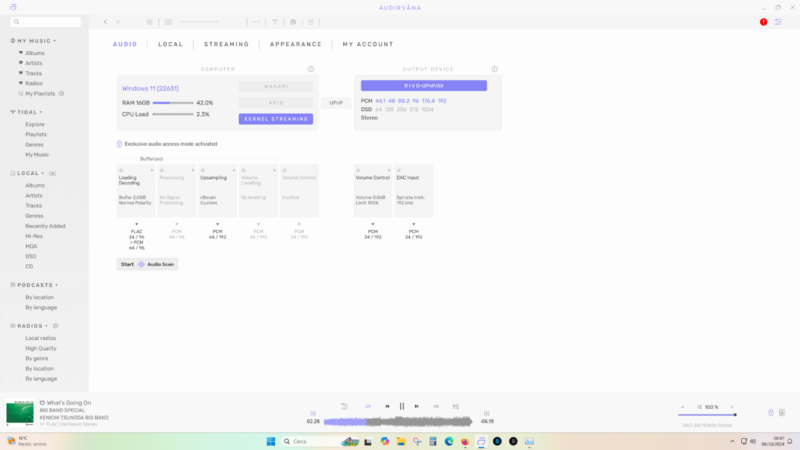
Task: Enable Kernel Streaming driver
Action: pos(275,119)
